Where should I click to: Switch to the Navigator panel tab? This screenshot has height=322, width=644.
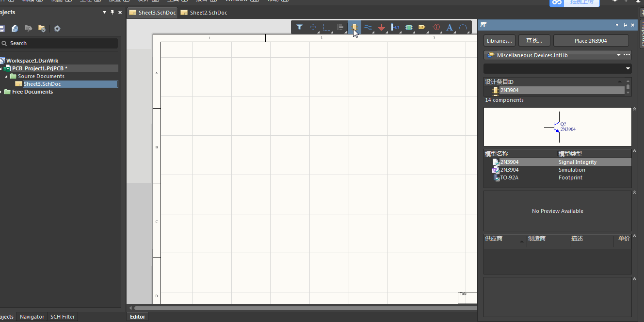point(32,317)
